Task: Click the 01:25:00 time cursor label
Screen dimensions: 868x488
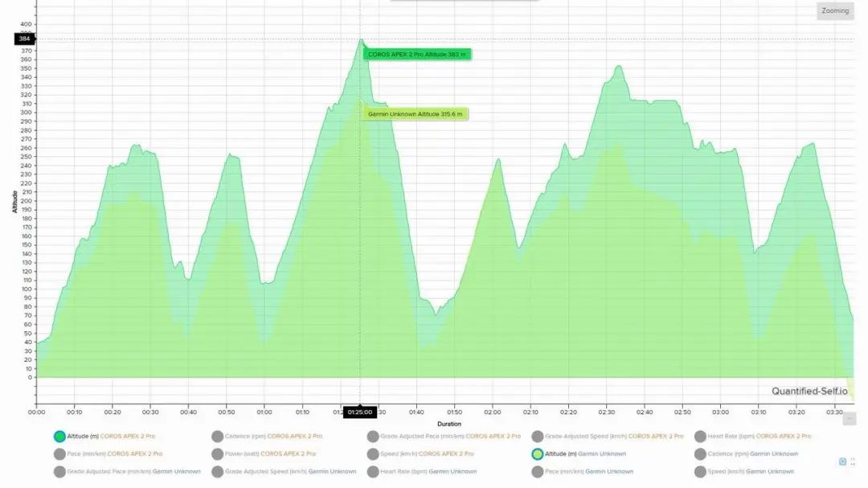Action: tap(359, 412)
